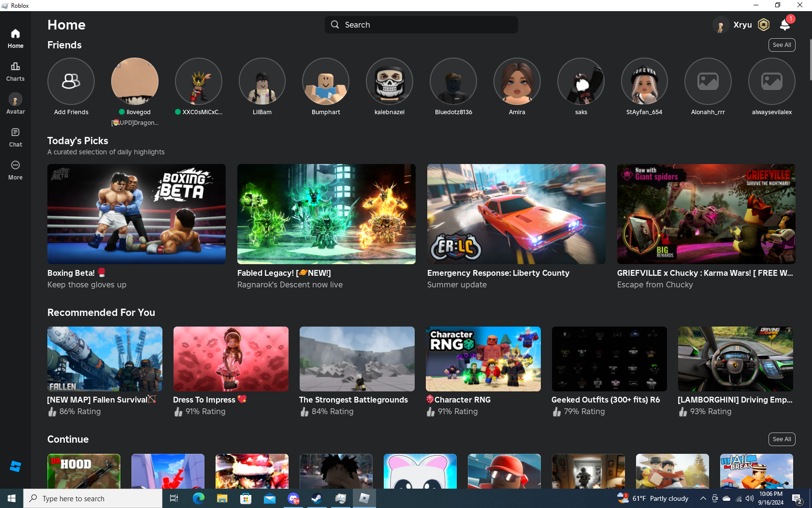This screenshot has height=508, width=812.
Task: Open friend XXCOsMiCxC's avatar
Action: pos(199,81)
